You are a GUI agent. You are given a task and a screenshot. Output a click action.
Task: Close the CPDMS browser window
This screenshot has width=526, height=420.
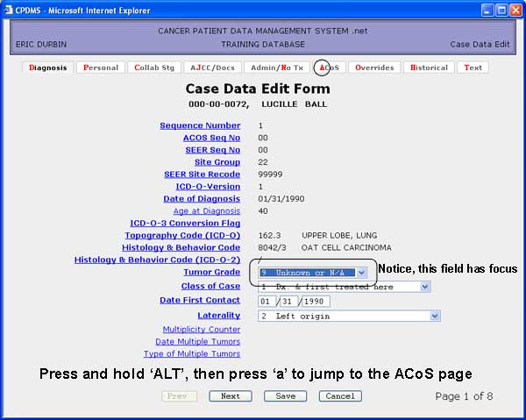click(515, 10)
